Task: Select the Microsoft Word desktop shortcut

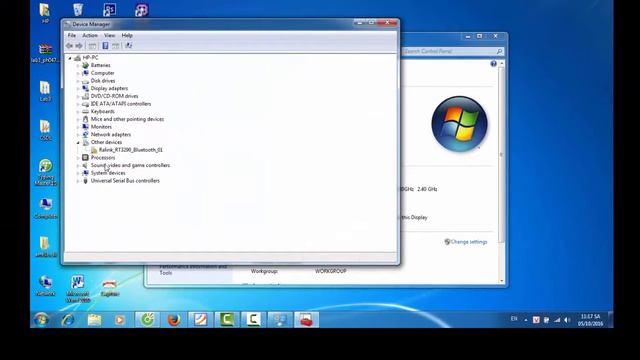Action: (78, 288)
